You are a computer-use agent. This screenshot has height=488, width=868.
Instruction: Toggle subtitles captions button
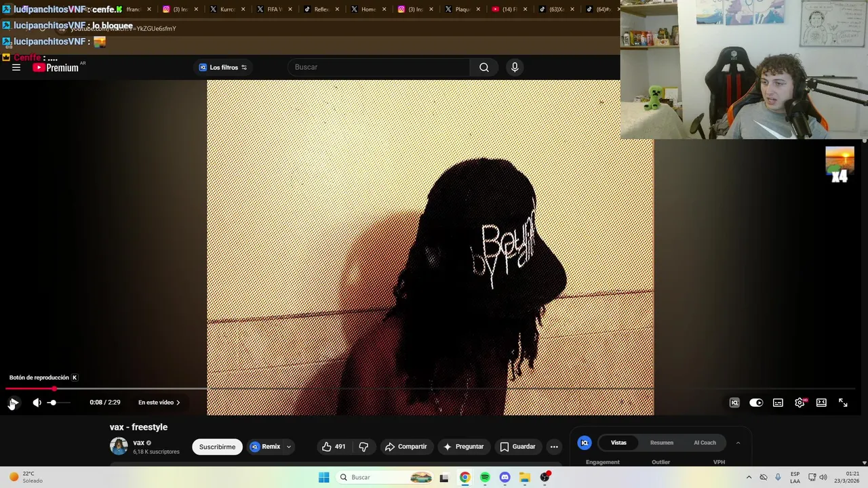[778, 403]
